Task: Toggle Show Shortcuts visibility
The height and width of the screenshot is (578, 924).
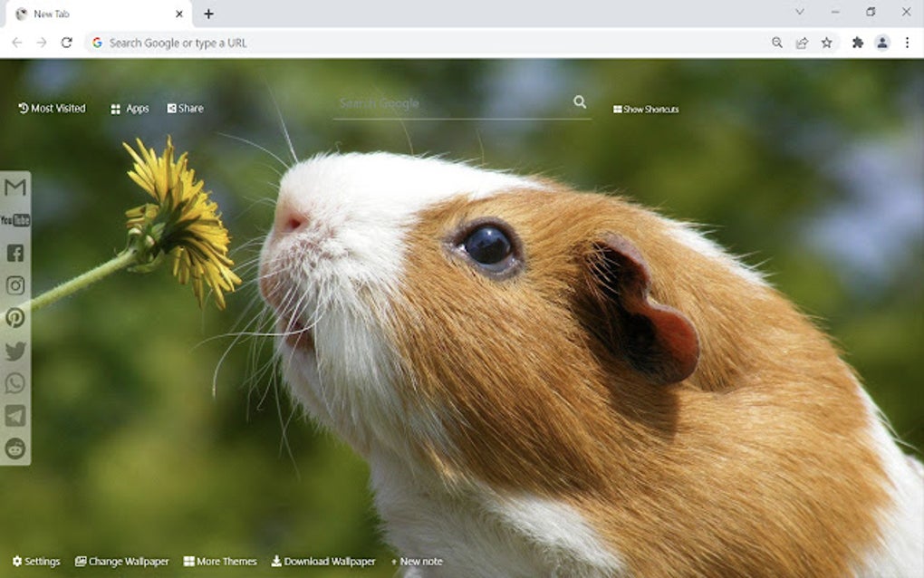Action: click(645, 109)
